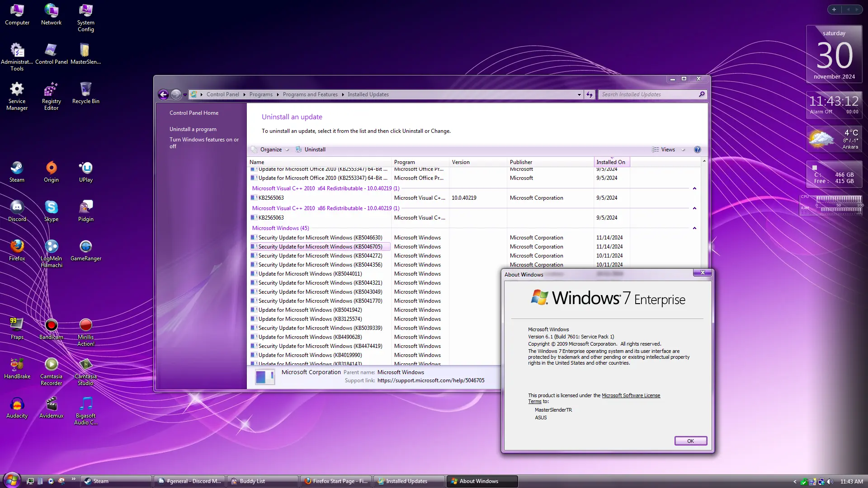868x488 pixels.
Task: Select the Firefox desktop icon
Action: 17,250
